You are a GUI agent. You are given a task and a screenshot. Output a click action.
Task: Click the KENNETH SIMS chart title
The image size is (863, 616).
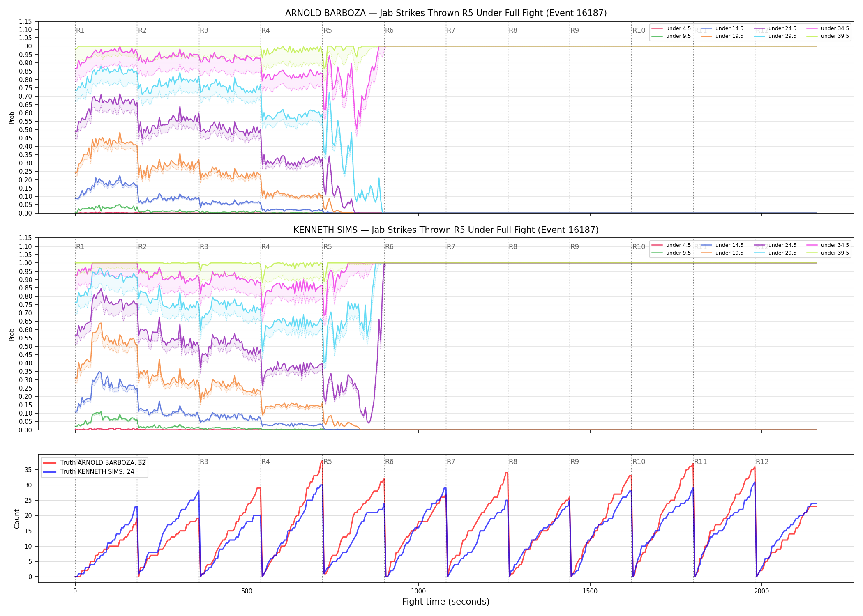446,230
